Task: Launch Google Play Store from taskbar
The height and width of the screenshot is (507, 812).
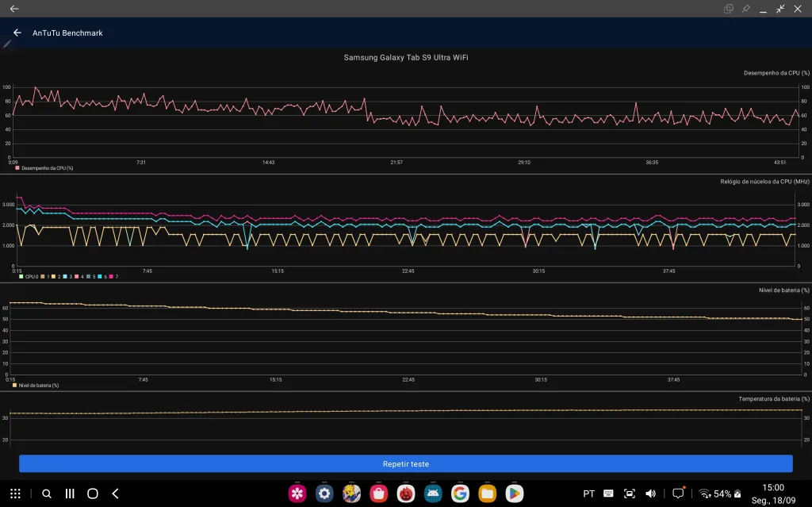Action: point(515,494)
